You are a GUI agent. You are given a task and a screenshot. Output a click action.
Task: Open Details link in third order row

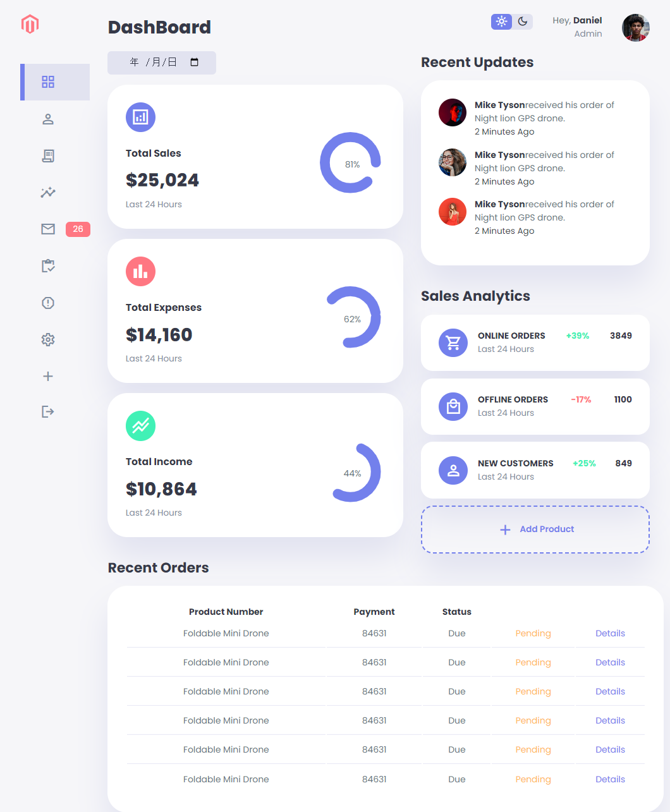pyautogui.click(x=610, y=691)
